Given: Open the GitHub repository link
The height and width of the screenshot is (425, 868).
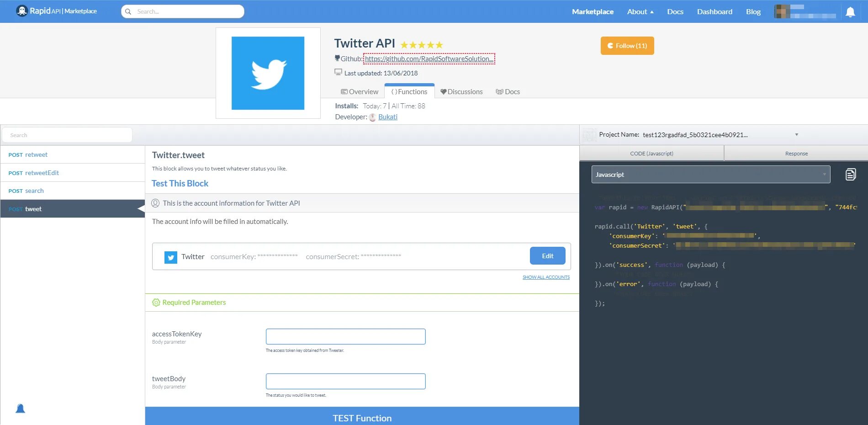Looking at the screenshot, I should (x=429, y=59).
